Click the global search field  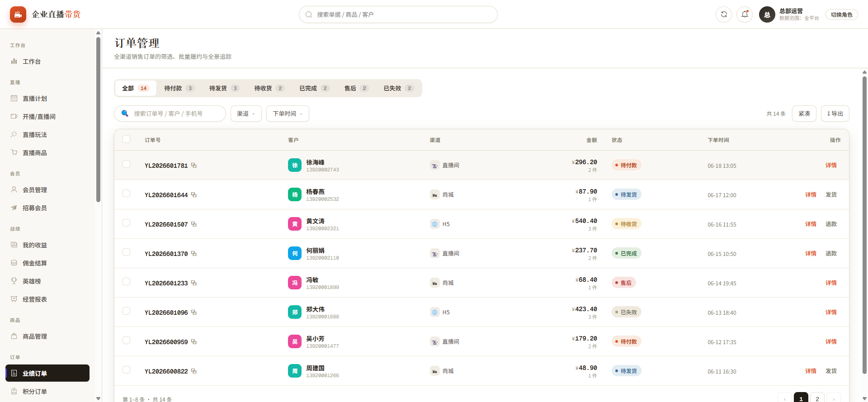point(398,14)
